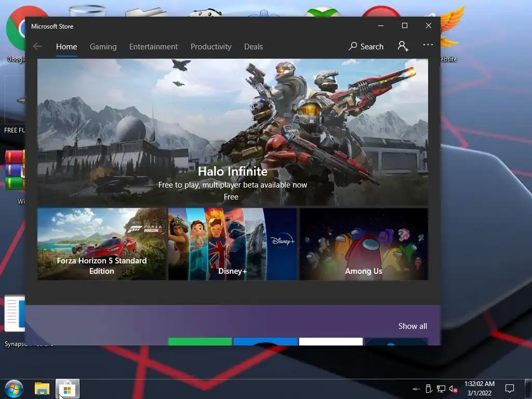Minimize the Microsoft Store window
532x399 pixels.
click(381, 26)
